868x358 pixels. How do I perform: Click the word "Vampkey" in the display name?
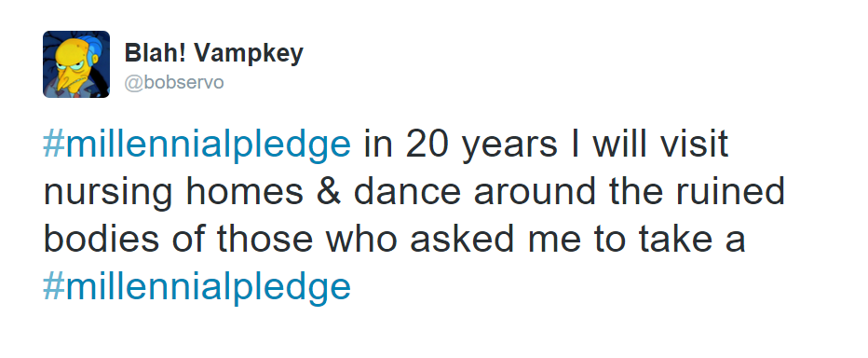coord(249,54)
